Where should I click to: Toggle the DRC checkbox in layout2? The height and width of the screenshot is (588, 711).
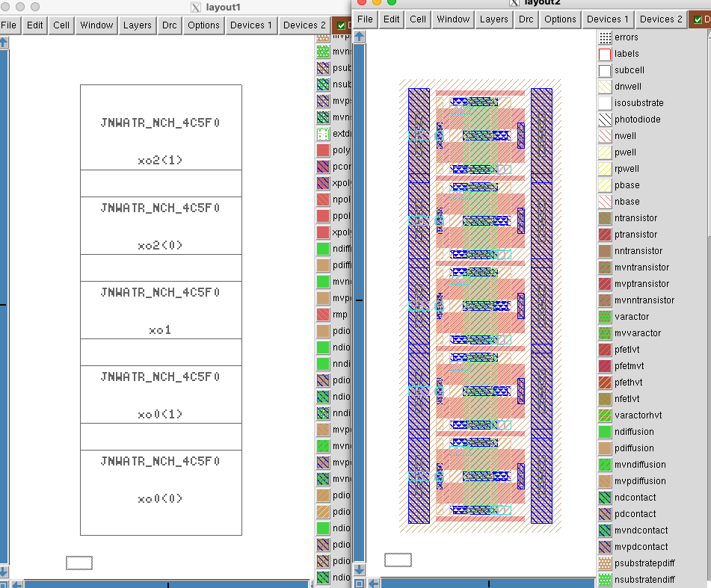coord(698,19)
